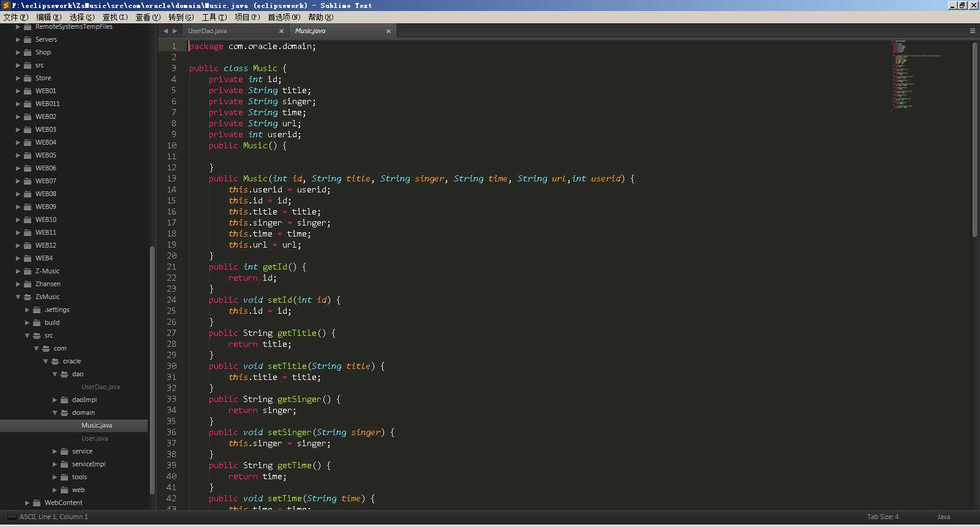Close the Music.java tab

coord(388,31)
